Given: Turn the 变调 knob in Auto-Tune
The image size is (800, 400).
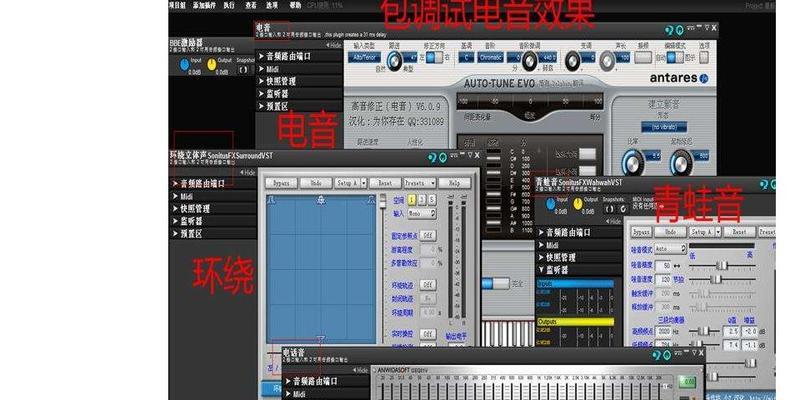Looking at the screenshot, I should pos(572,61).
